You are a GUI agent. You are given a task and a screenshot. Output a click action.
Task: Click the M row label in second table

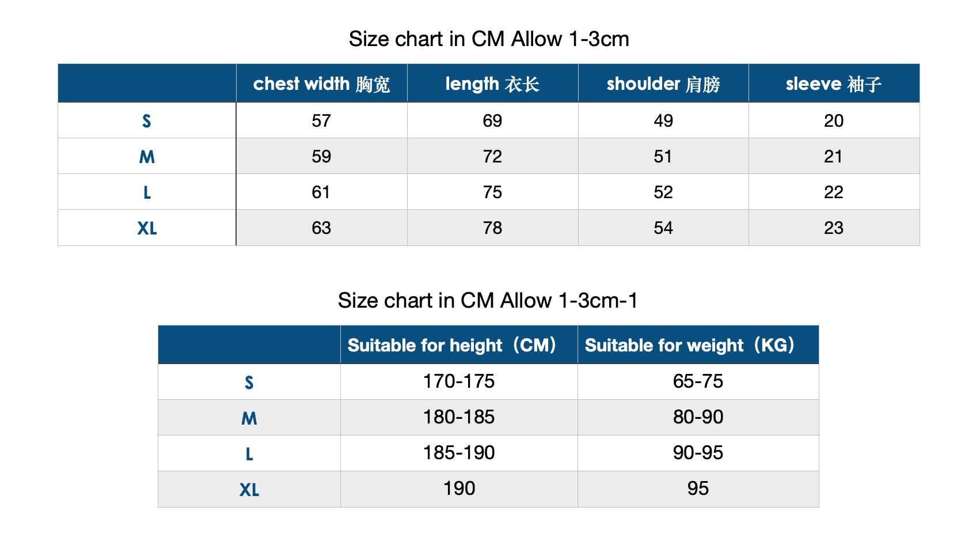(249, 418)
